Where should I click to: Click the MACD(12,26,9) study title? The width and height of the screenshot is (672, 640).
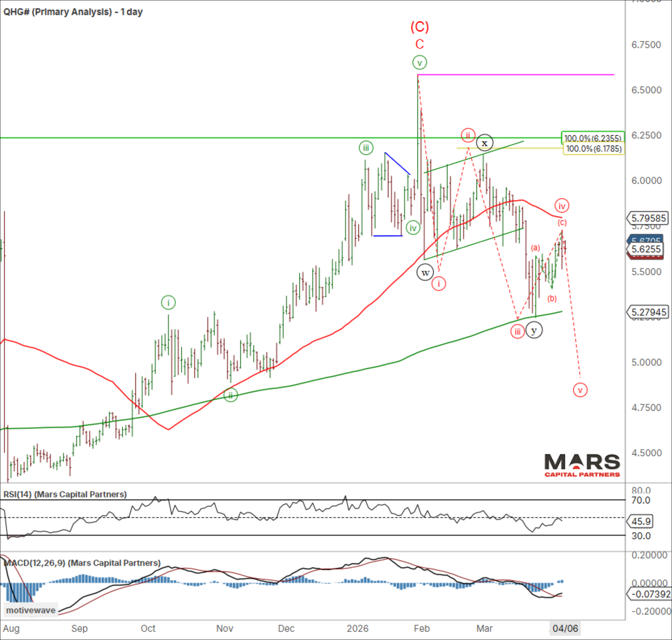pos(82,563)
